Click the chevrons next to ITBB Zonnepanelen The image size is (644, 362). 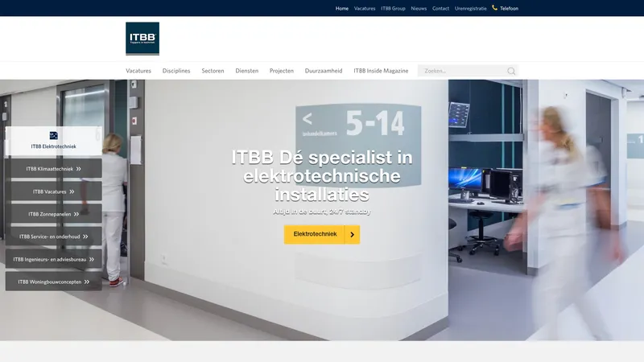point(76,214)
